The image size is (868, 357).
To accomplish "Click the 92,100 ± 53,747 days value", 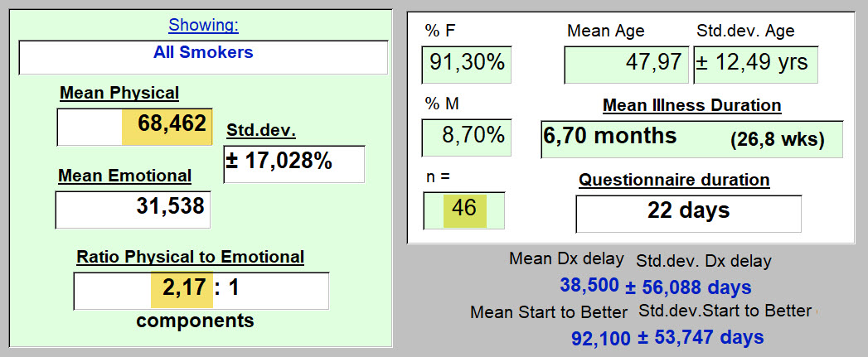I will (667, 337).
